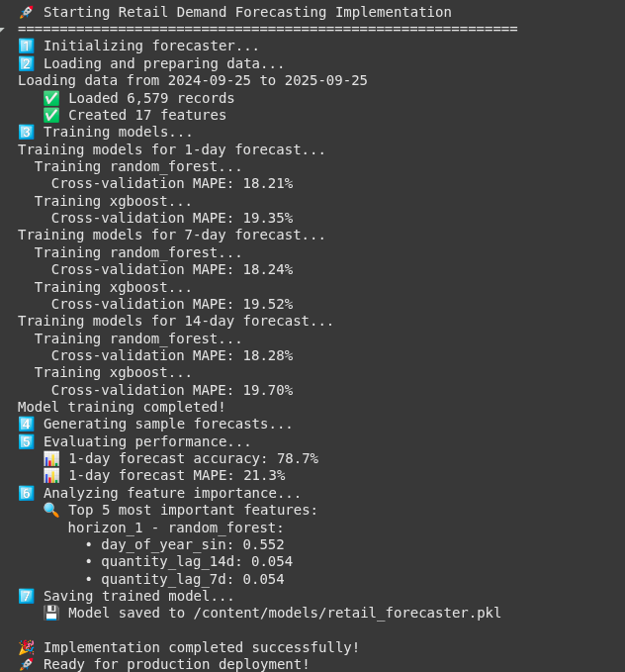Click the number 4 emoji beside "Generating sample forecasts"

pyautogui.click(x=26, y=424)
